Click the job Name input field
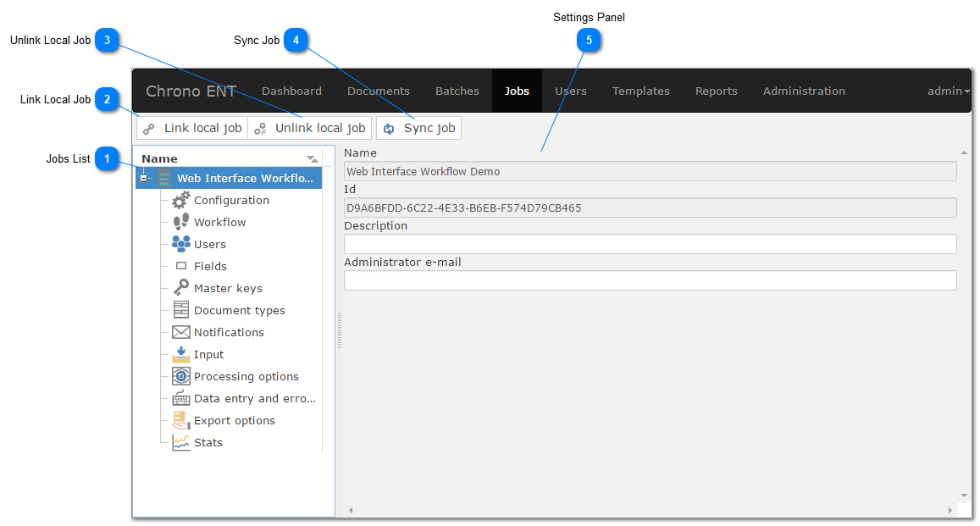 (x=650, y=171)
